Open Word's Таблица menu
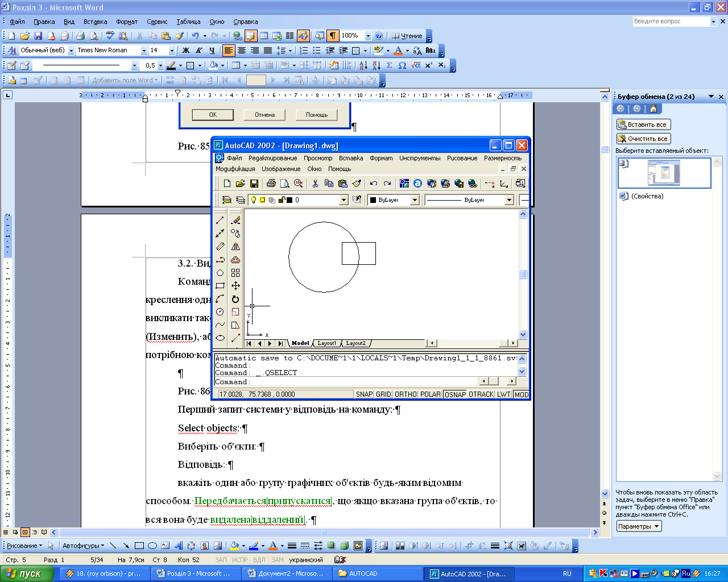 (x=188, y=22)
